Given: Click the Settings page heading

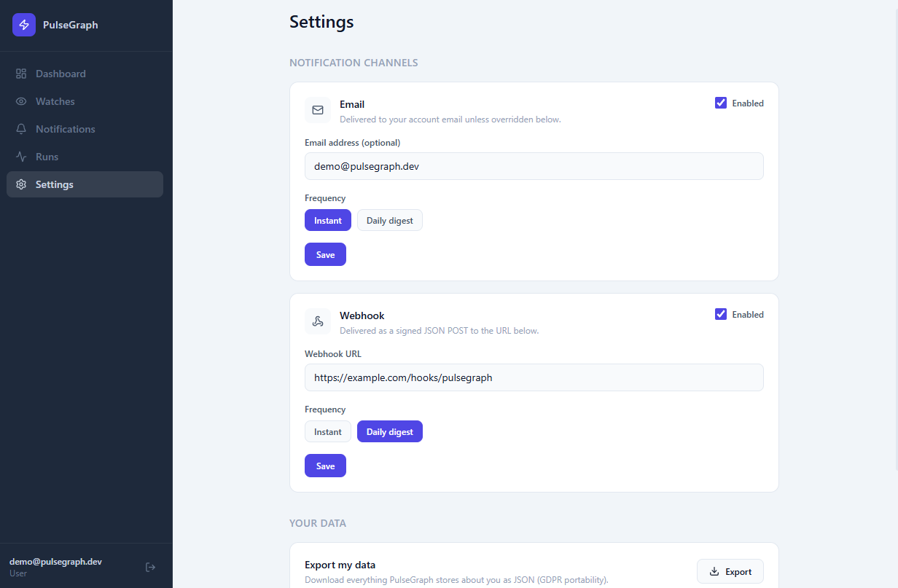Looking at the screenshot, I should (x=321, y=22).
